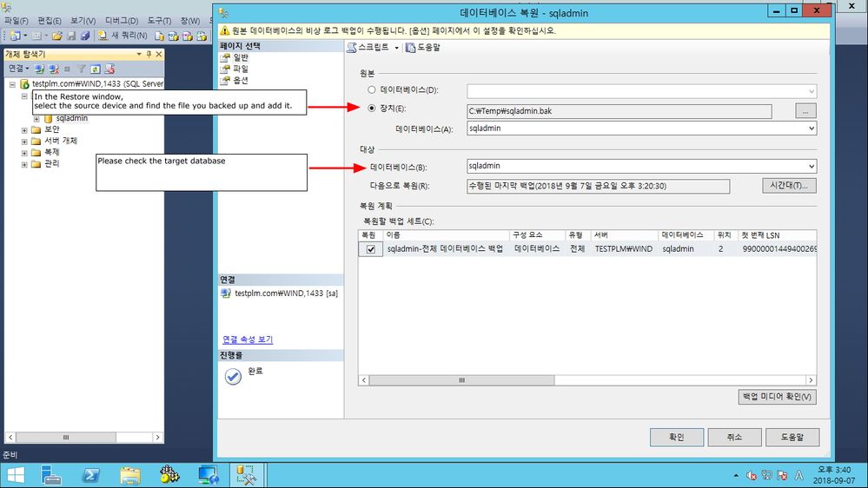Switch to the 옵션 options page
This screenshot has height=488, width=868.
(x=241, y=80)
